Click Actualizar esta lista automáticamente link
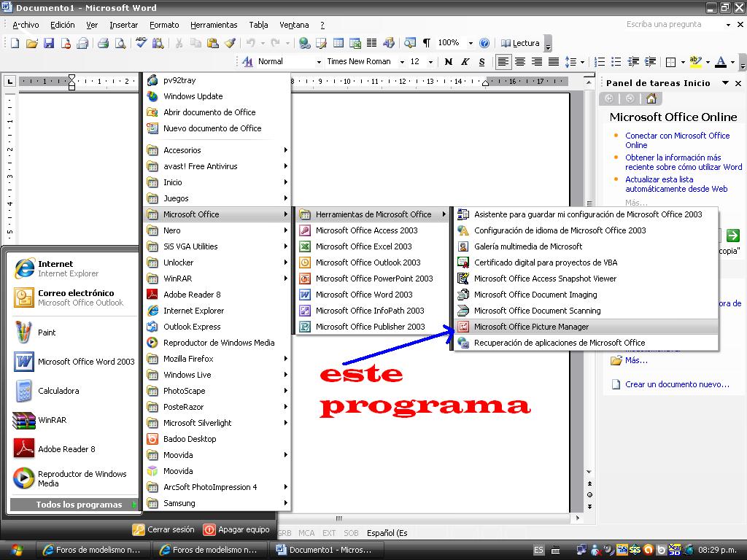The height and width of the screenshot is (560, 747). [x=676, y=184]
